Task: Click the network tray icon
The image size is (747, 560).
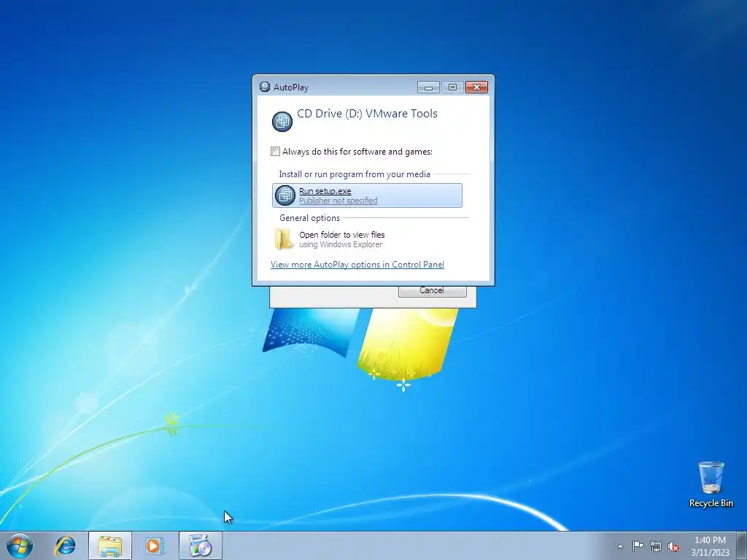Action: point(656,546)
